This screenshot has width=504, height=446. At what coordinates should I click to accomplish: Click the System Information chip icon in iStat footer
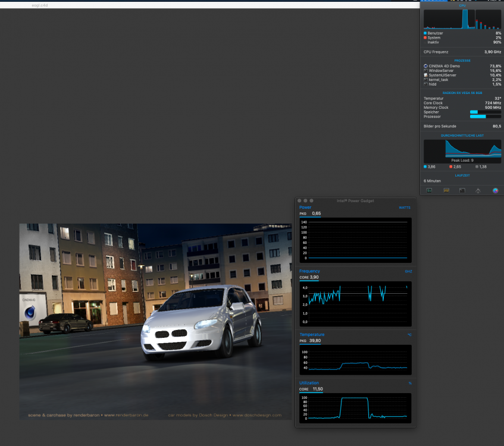[478, 190]
